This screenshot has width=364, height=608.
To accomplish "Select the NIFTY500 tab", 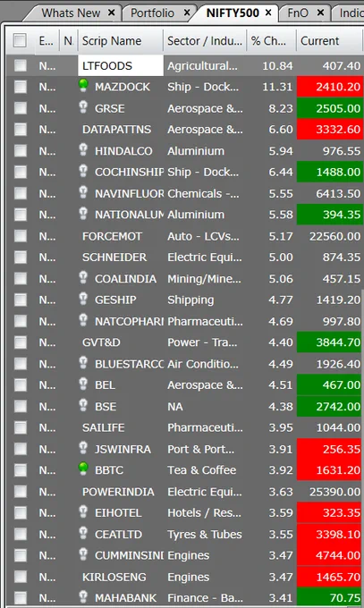I will coord(233,13).
